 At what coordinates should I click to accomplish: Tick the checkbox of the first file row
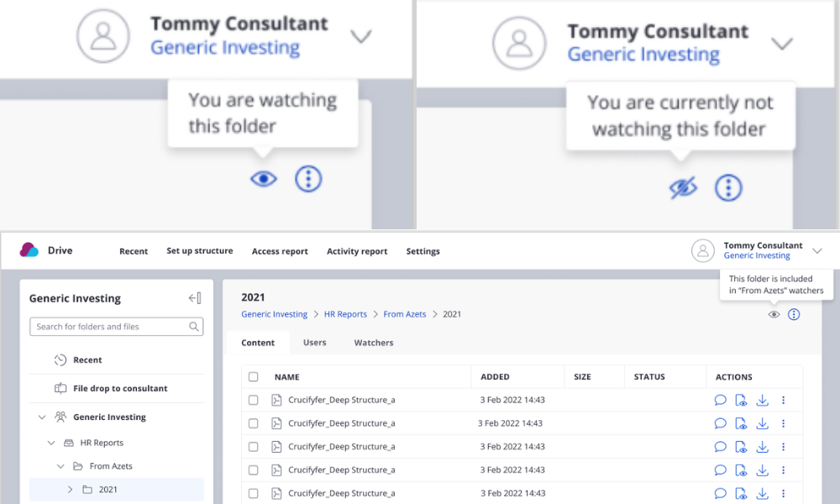(254, 400)
